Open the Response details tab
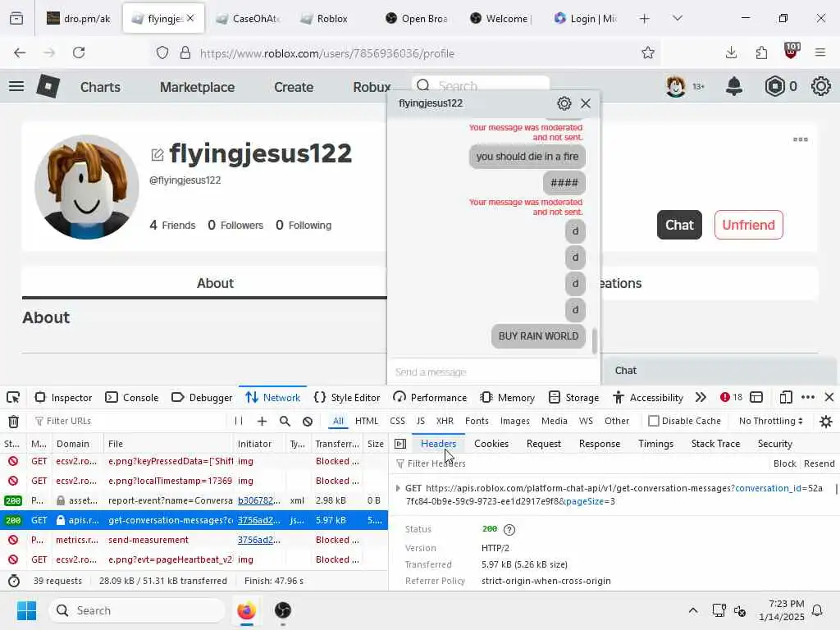This screenshot has width=840, height=630. pos(600,444)
